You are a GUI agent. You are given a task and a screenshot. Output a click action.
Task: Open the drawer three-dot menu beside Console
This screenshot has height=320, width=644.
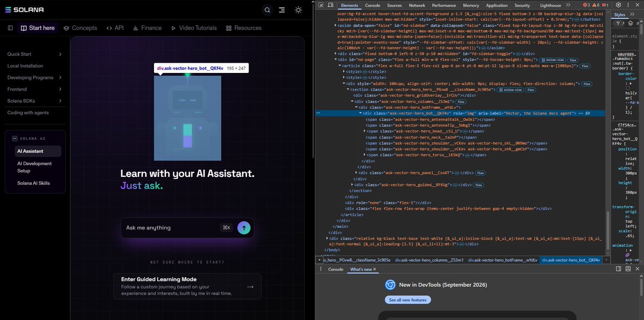[x=320, y=269]
